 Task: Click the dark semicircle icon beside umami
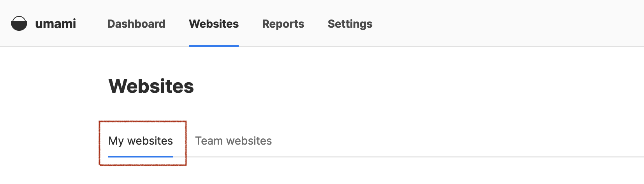pos(19,23)
